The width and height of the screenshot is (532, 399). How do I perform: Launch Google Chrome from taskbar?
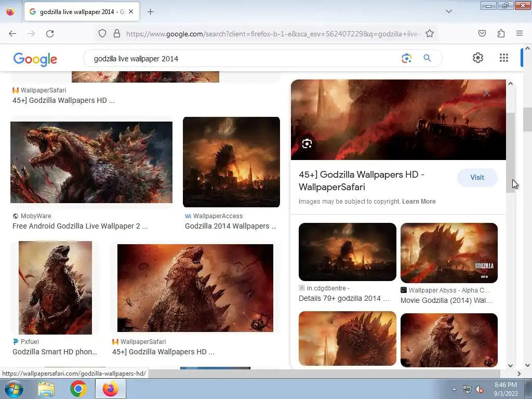[x=78, y=389]
